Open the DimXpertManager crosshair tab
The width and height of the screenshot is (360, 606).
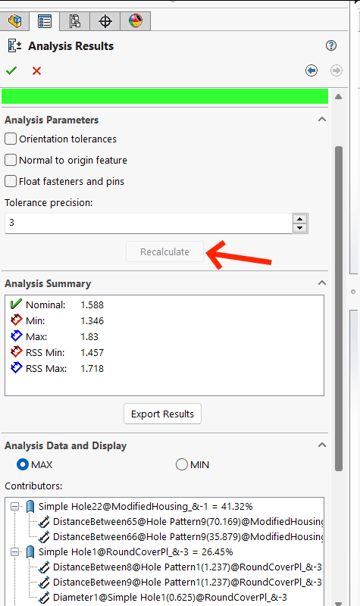pos(105,21)
